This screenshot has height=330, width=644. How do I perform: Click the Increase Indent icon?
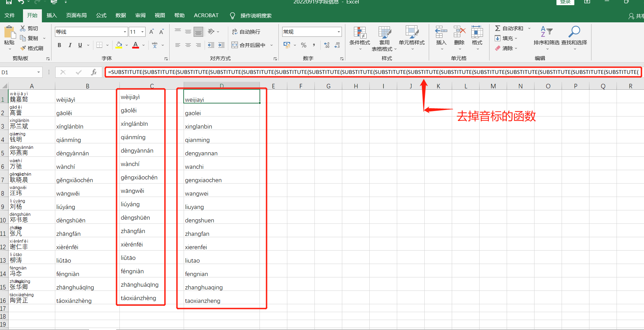pyautogui.click(x=221, y=45)
